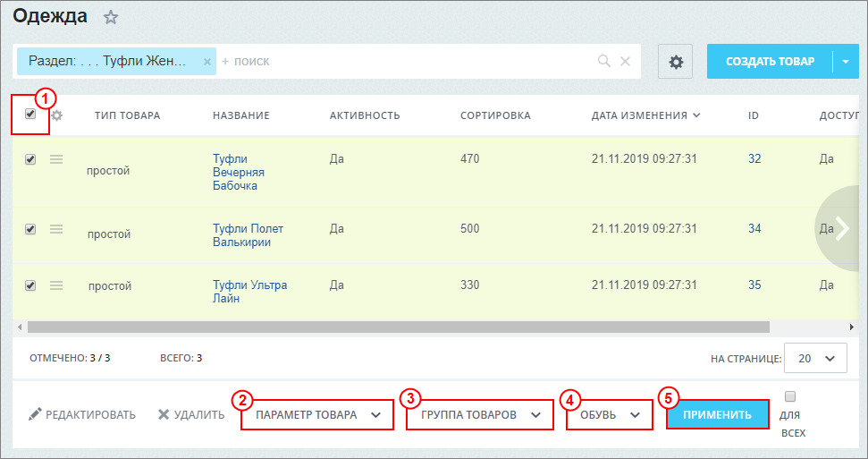The height and width of the screenshot is (459, 868).
Task: Open the column settings gear in table header
Action: [x=57, y=115]
